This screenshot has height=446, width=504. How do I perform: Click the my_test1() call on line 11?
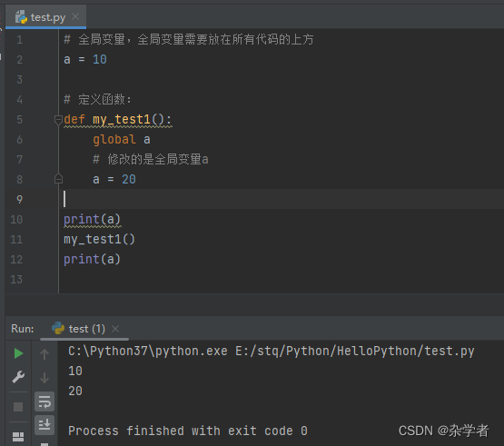pos(99,240)
